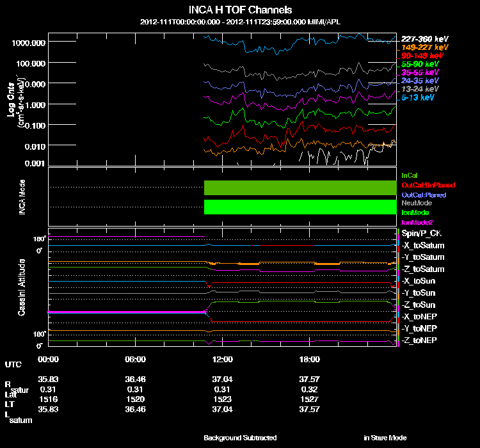Click the '-Z_toNEP' attitude label

(x=419, y=340)
